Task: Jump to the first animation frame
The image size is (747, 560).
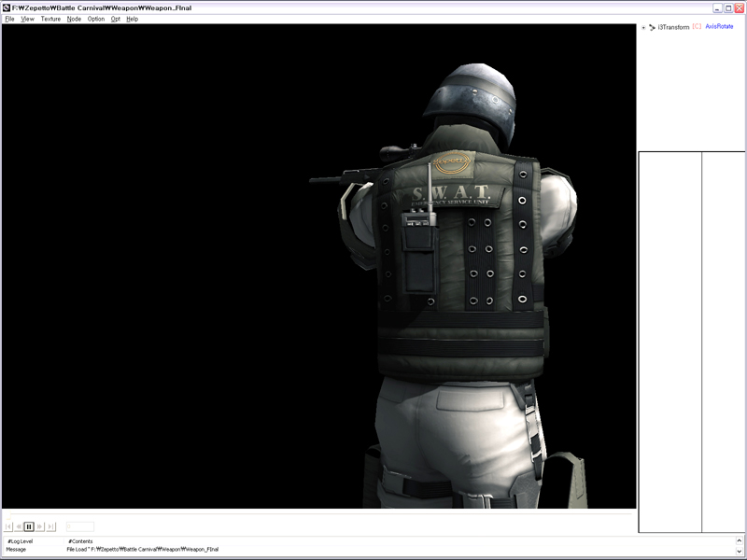Action: 8,526
